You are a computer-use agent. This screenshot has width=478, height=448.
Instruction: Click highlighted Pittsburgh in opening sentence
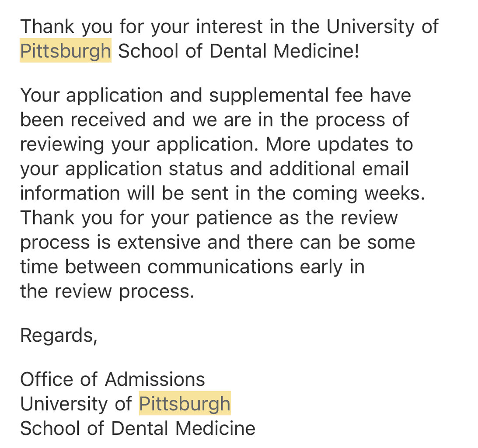pos(65,51)
